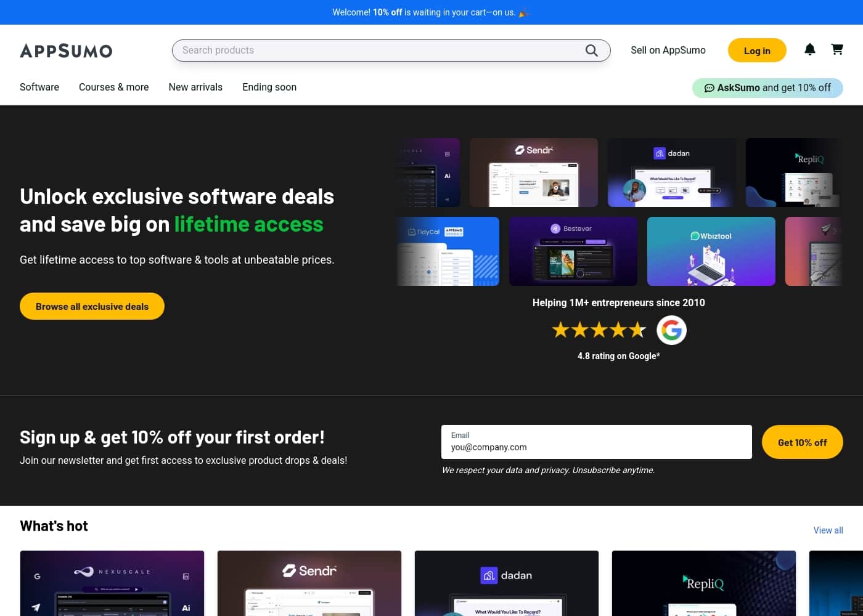Open Wbiztool thumbnail in hero collage
Image resolution: width=863 pixels, height=616 pixels.
tap(711, 251)
